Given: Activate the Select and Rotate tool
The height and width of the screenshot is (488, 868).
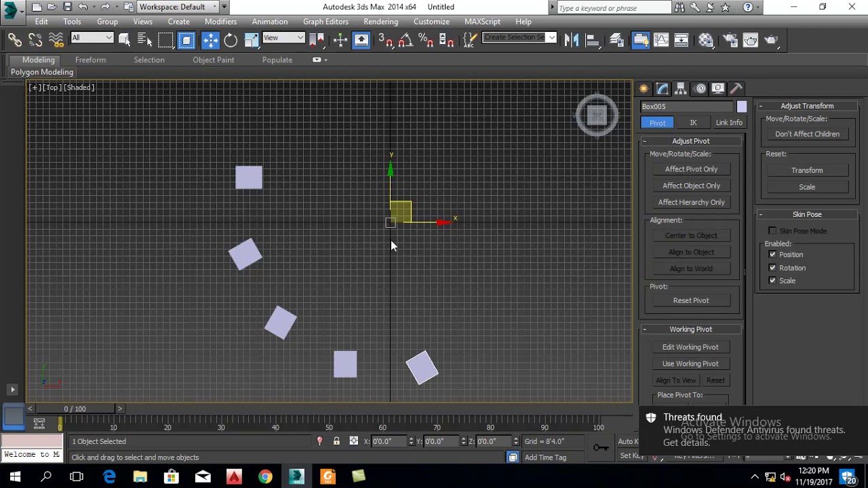Looking at the screenshot, I should (231, 40).
